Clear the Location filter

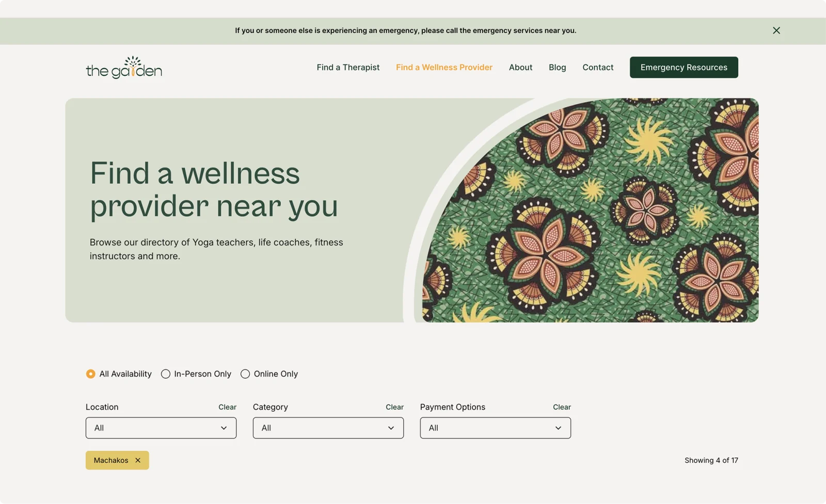[227, 407]
